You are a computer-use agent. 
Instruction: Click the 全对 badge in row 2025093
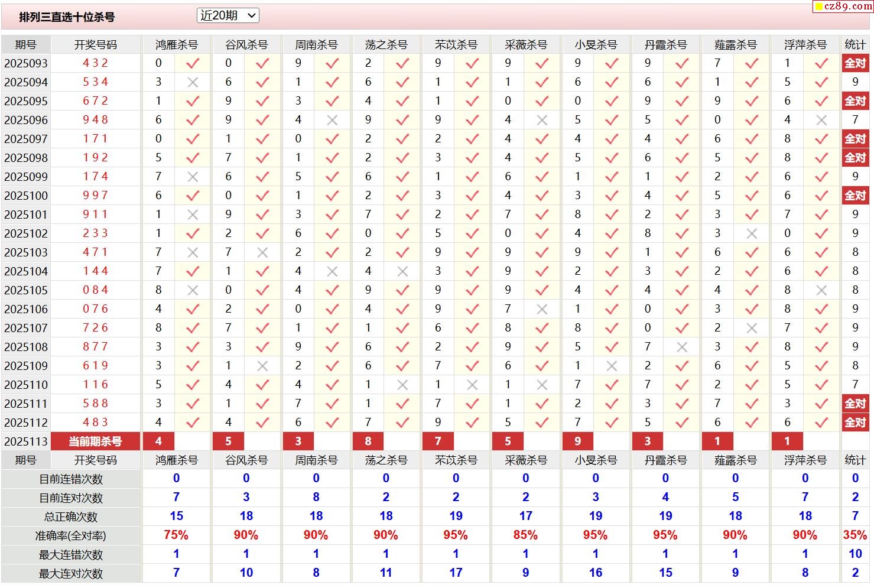(x=855, y=63)
